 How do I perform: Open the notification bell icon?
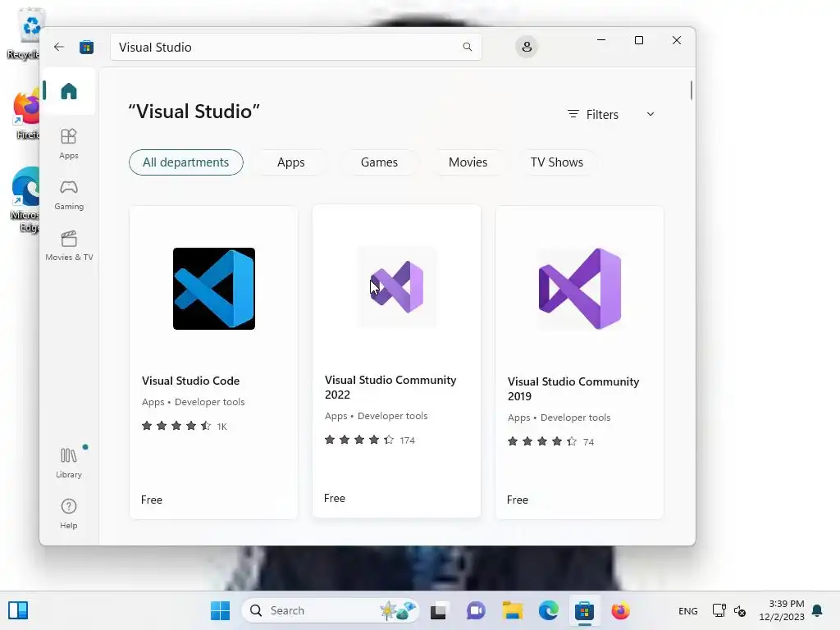tap(818, 610)
